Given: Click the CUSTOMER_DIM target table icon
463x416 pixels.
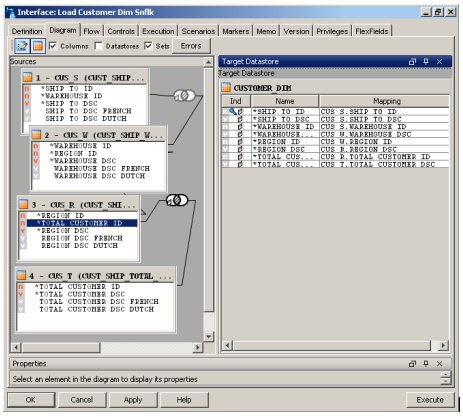Looking at the screenshot, I should [x=226, y=88].
